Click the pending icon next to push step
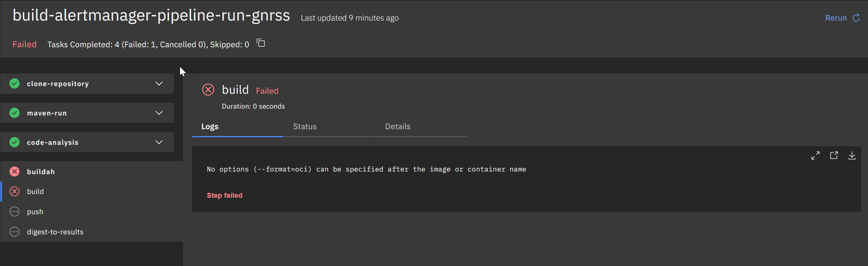Image resolution: width=868 pixels, height=266 pixels. click(x=14, y=212)
